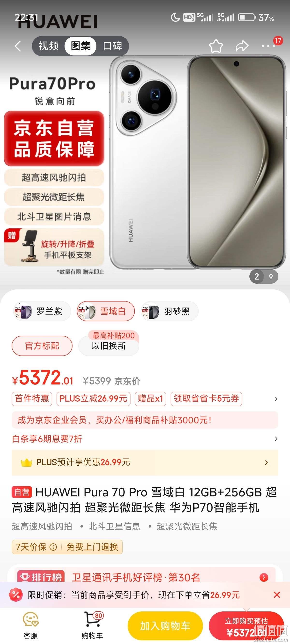Dismiss the 限时促销 promotion banner
The height and width of the screenshot is (644, 290).
coord(277,595)
